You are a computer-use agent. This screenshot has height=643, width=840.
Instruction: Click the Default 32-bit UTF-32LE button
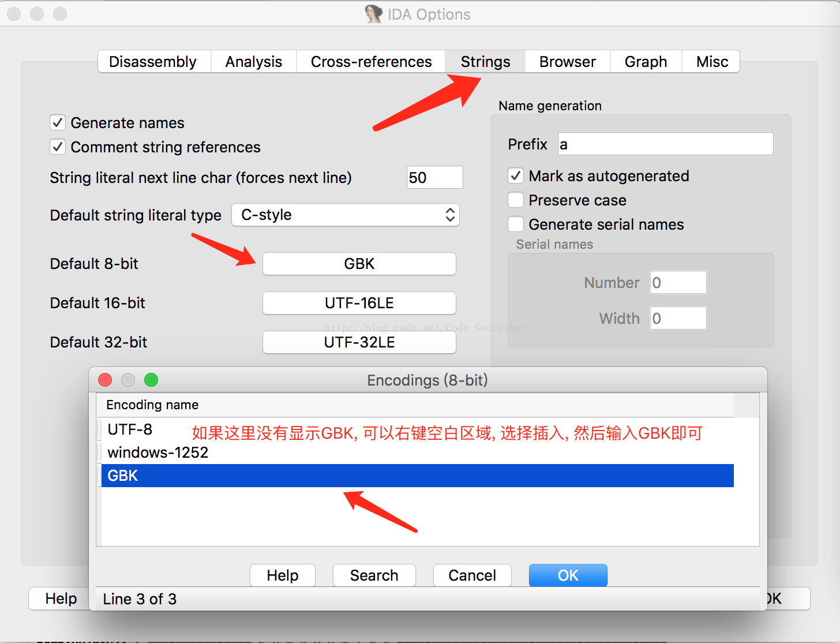[x=359, y=342]
